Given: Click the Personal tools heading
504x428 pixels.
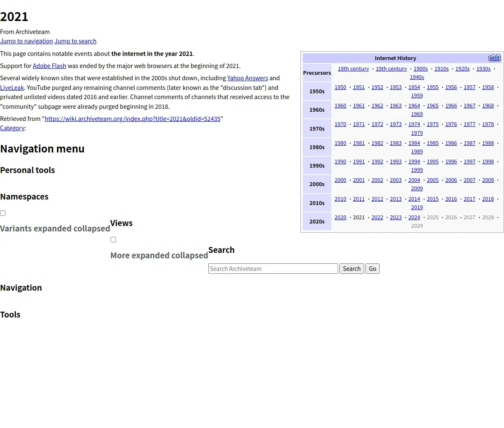Looking at the screenshot, I should [x=28, y=170].
